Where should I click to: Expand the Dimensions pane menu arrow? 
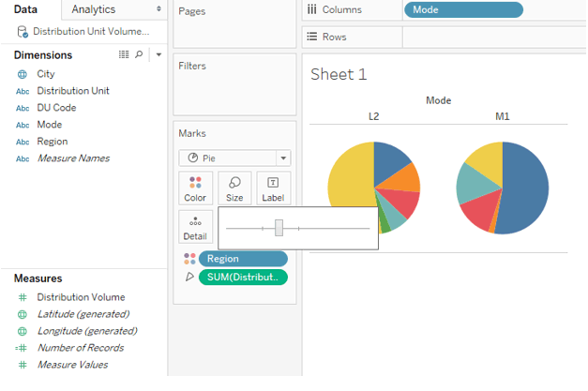[x=158, y=55]
